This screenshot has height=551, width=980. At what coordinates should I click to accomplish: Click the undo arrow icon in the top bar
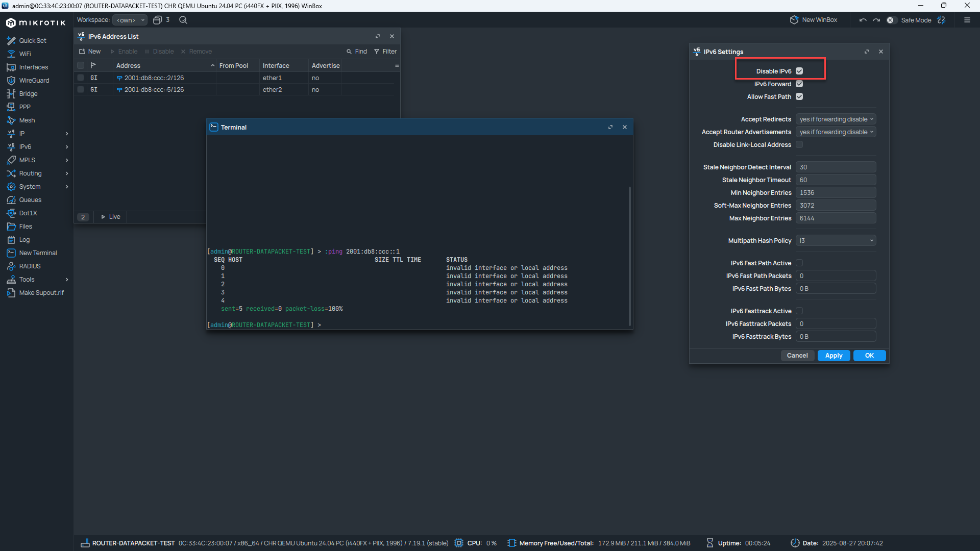pos(863,20)
